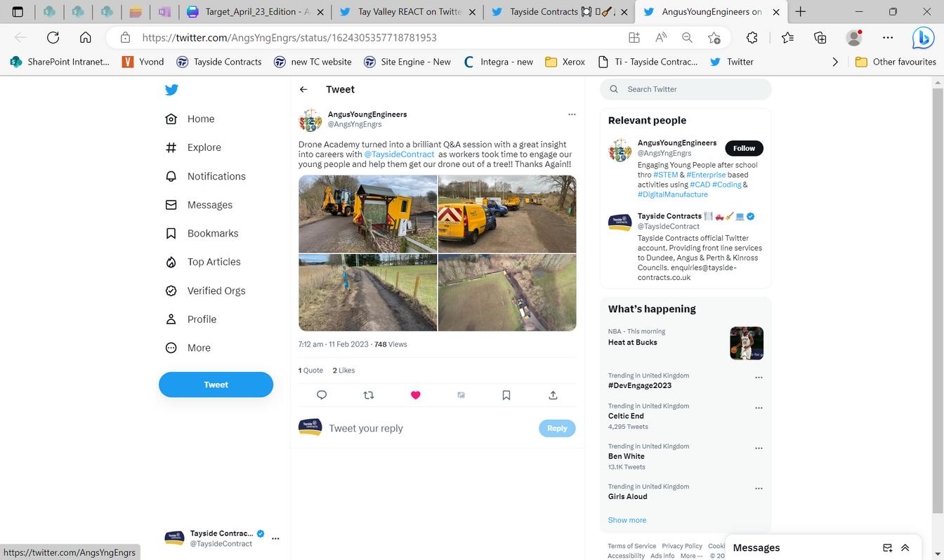The image size is (944, 560).
Task: Click the Edge profile avatar icon
Action: [x=854, y=38]
